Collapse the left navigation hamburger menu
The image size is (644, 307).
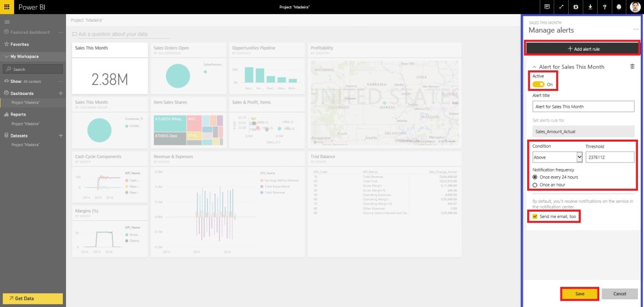(x=7, y=22)
